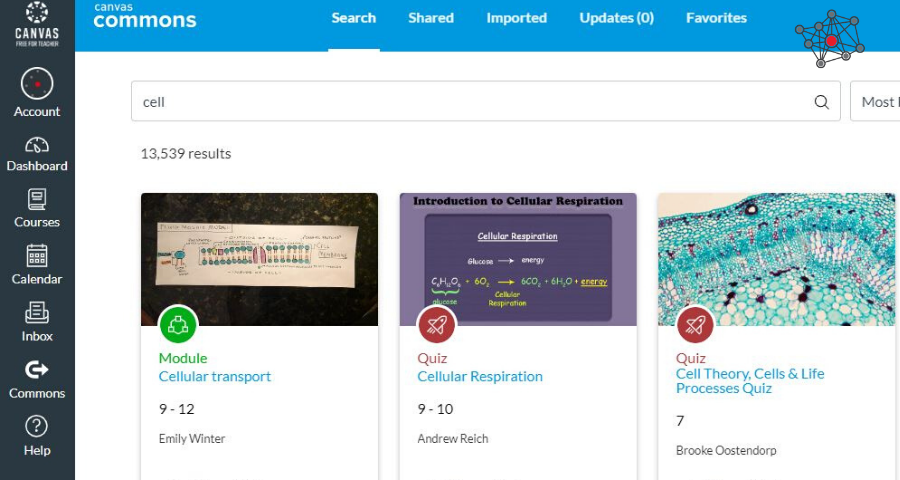Screen dimensions: 900x480
Task: Open the Updates (0) tab
Action: pos(616,18)
